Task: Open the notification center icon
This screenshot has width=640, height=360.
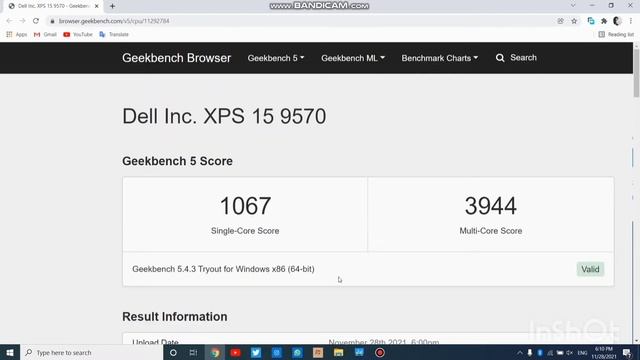Action: [627, 353]
